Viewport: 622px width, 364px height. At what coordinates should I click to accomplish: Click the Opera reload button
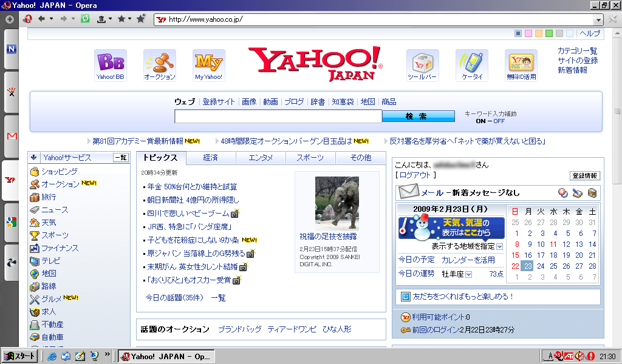(x=85, y=19)
